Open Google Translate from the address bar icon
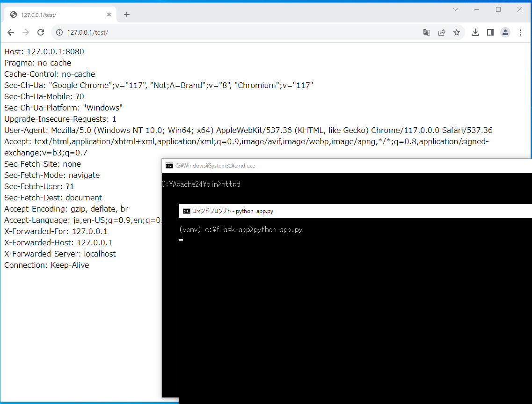 pyautogui.click(x=426, y=32)
